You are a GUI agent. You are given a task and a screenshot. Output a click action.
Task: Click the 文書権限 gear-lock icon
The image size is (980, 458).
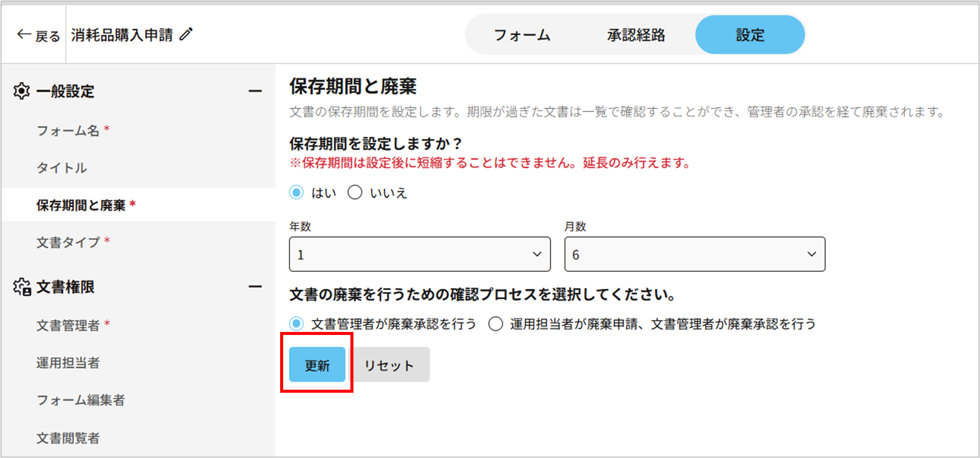(22, 287)
